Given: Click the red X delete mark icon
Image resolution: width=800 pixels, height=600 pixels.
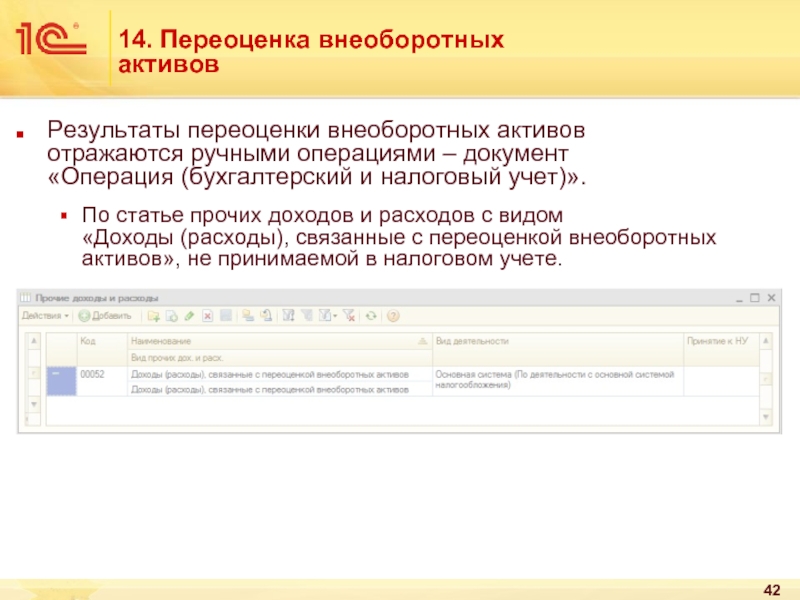Looking at the screenshot, I should 208,316.
